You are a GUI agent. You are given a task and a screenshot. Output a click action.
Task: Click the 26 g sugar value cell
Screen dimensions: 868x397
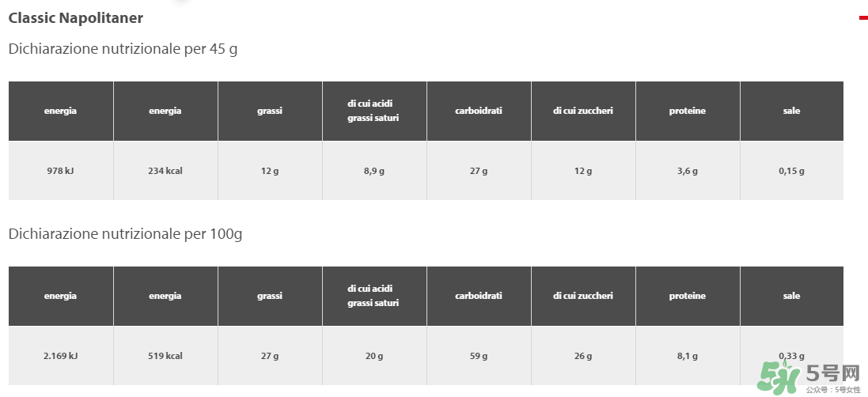(x=583, y=356)
